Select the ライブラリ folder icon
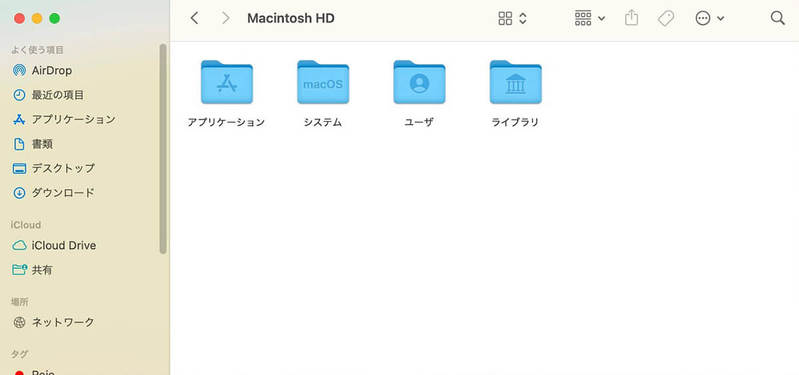799x375 pixels. point(516,82)
